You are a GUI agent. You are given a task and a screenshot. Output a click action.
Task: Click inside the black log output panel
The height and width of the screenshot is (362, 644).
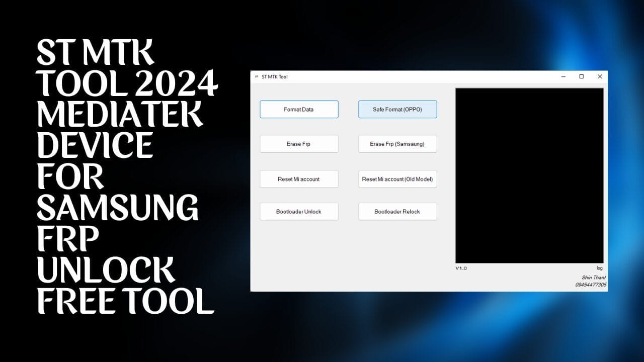(x=529, y=175)
